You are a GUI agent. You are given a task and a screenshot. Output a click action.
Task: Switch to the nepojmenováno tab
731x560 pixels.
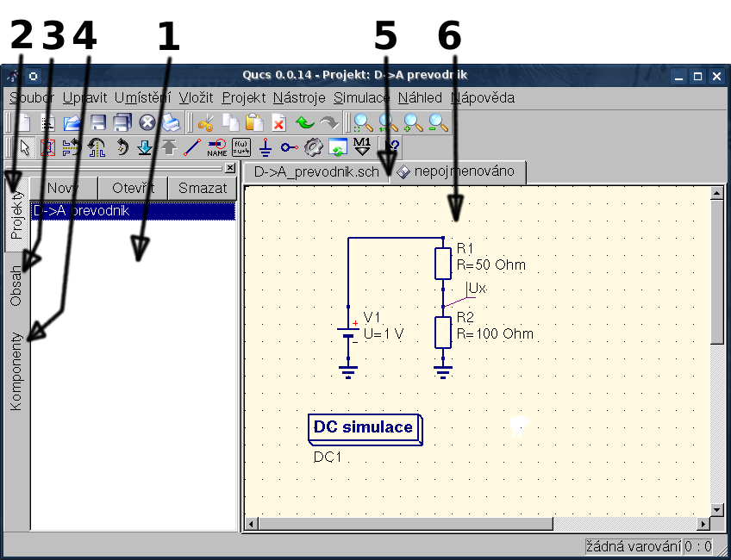(457, 171)
